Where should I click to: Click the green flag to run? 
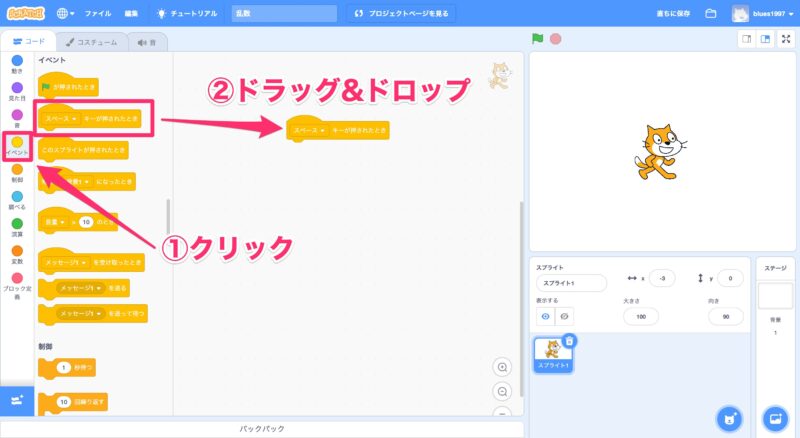(x=538, y=40)
